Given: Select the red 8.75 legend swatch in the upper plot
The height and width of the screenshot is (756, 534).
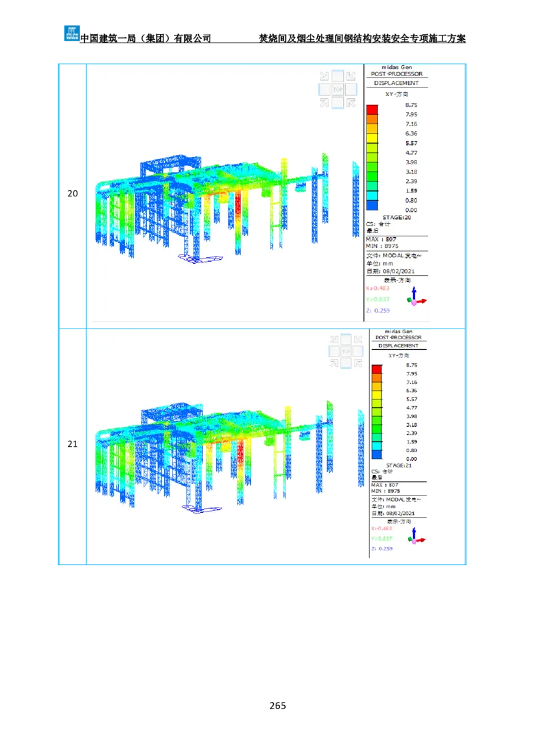Looking at the screenshot, I should (372, 110).
